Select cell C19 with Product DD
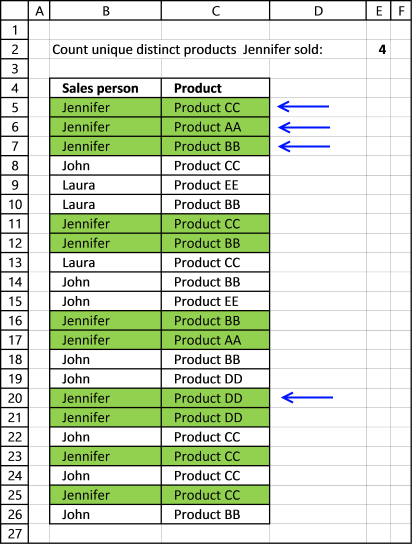This screenshot has width=412, height=544. pyautogui.click(x=215, y=379)
